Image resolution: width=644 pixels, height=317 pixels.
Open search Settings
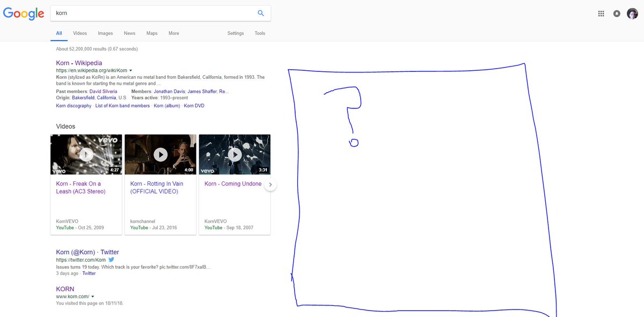[x=236, y=33]
